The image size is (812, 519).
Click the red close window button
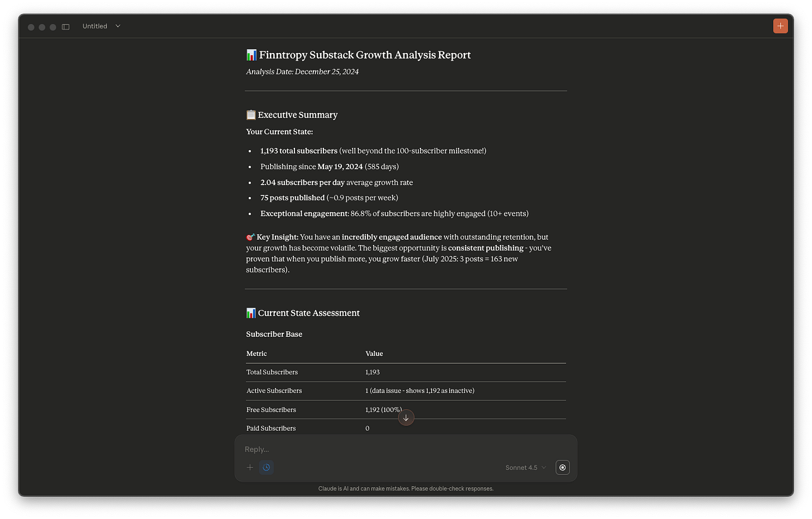point(31,27)
